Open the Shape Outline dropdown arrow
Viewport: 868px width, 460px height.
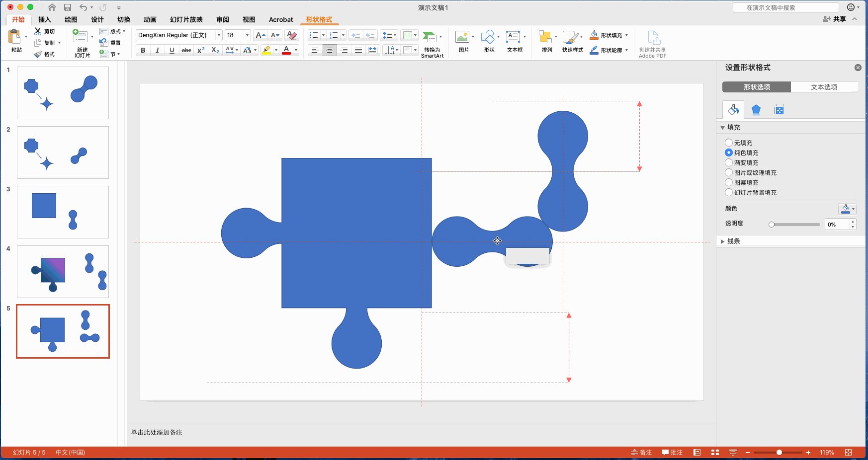coord(626,50)
